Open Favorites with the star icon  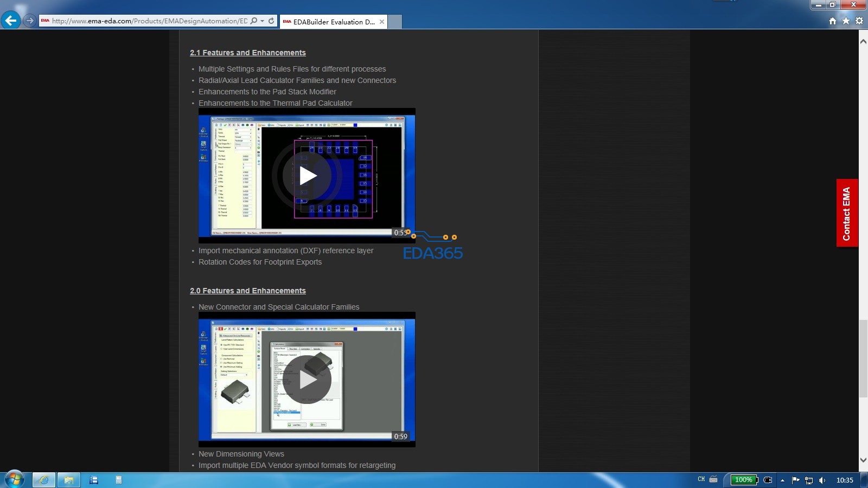click(x=846, y=21)
